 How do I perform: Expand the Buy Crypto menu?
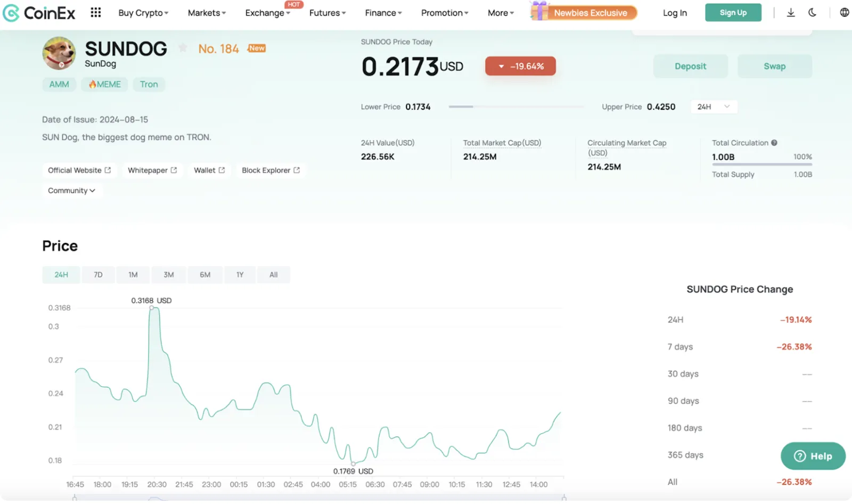pyautogui.click(x=143, y=13)
